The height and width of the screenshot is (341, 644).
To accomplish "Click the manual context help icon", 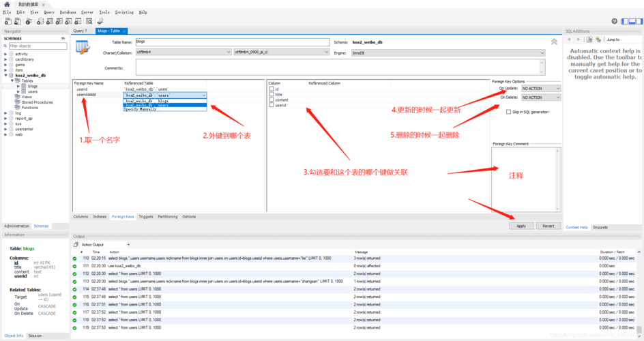I will [589, 40].
